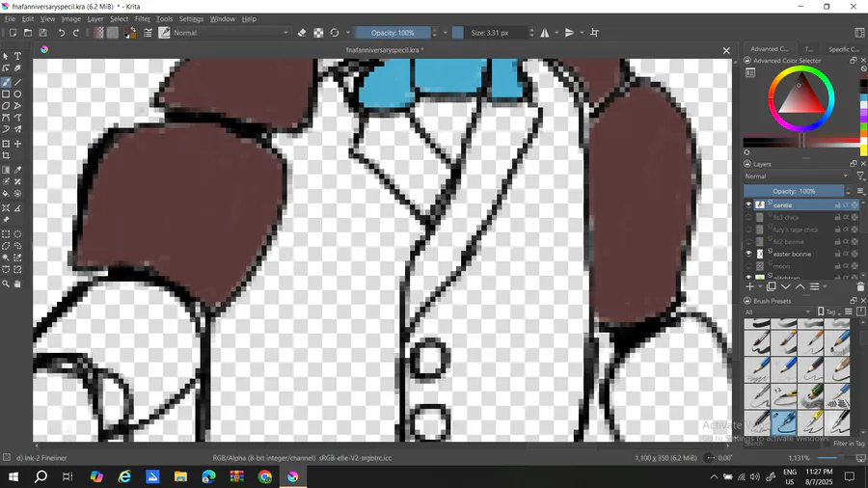Select the Elliptical Selection tool

(17, 234)
